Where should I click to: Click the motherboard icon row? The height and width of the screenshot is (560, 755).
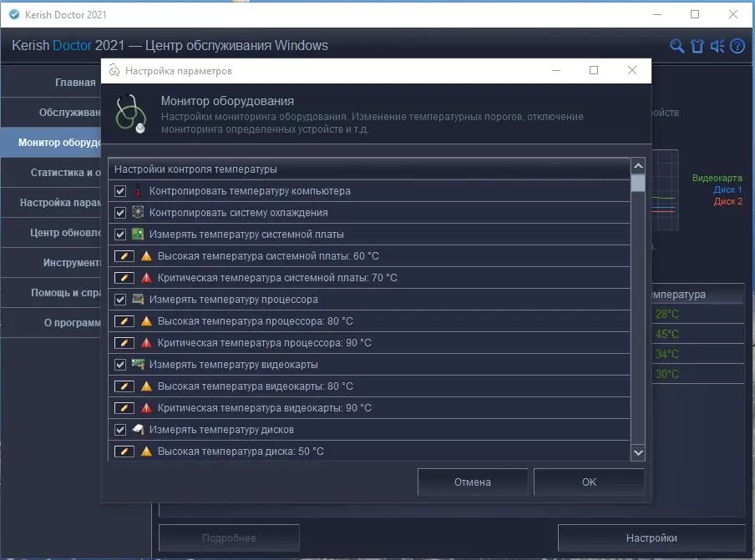pos(138,235)
